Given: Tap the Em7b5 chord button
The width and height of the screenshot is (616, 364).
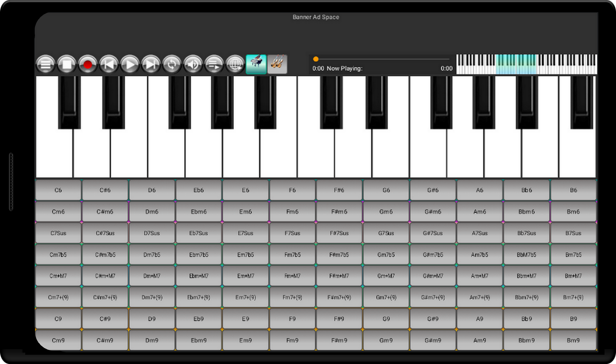Looking at the screenshot, I should pos(246,255).
